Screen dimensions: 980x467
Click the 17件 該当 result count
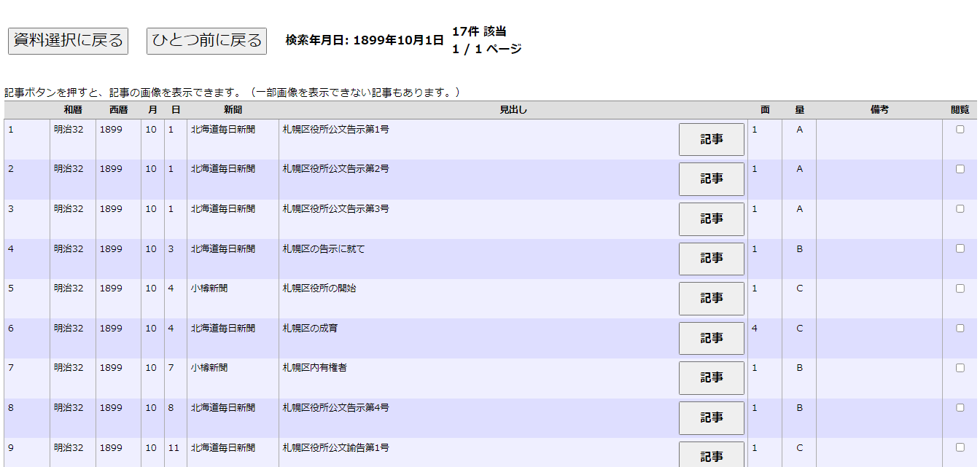tap(479, 31)
